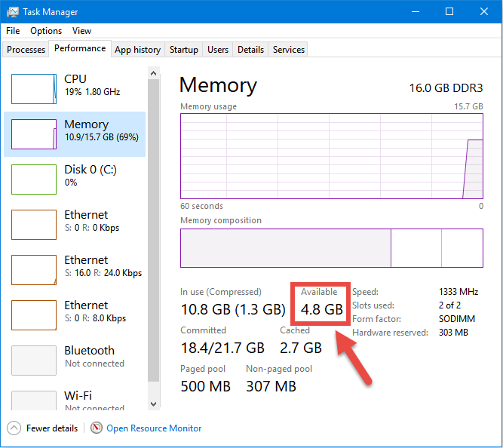The width and height of the screenshot is (503, 448).
Task: Click the Committed value 18.4/21.7 GB
Action: tap(222, 348)
